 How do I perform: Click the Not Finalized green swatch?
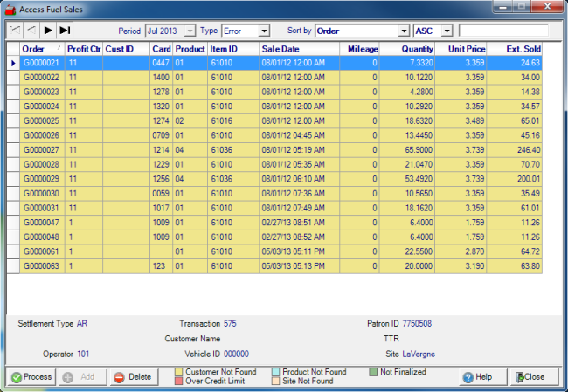coord(373,372)
